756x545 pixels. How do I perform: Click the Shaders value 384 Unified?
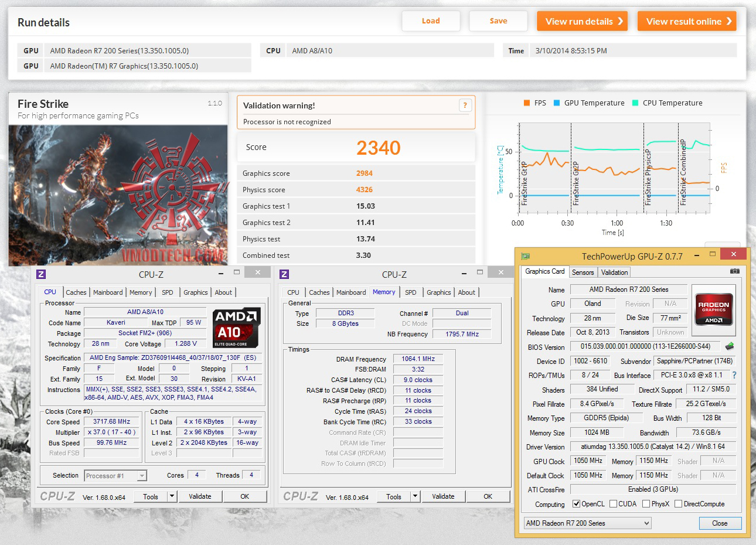click(x=602, y=390)
